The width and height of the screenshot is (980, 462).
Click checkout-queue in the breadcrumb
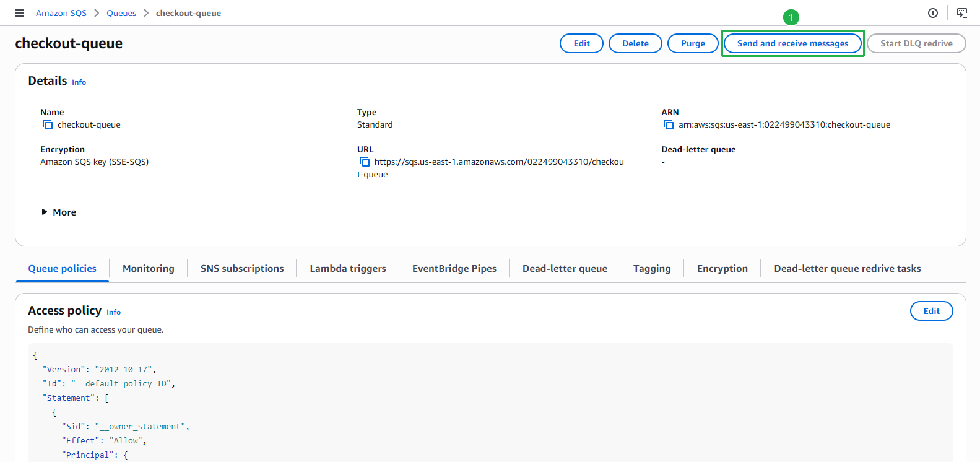point(188,13)
